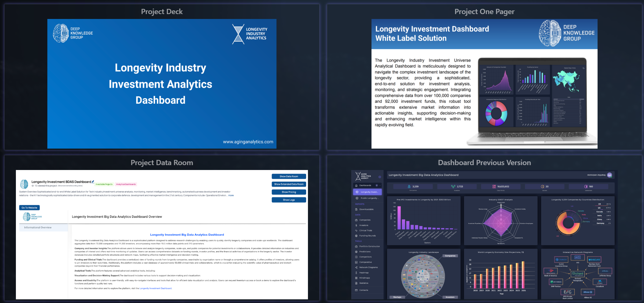Click the Contacts envelope icon
644x303 pixels.
pos(356,290)
